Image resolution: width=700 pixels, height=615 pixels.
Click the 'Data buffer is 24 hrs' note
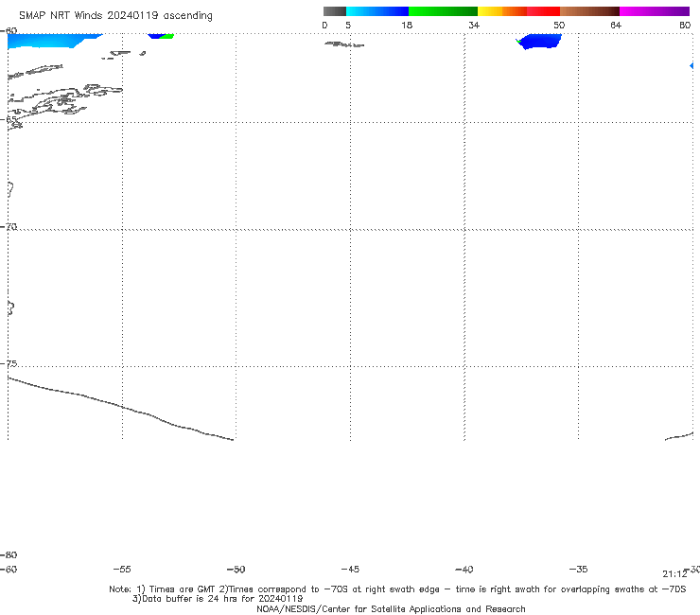click(218, 599)
